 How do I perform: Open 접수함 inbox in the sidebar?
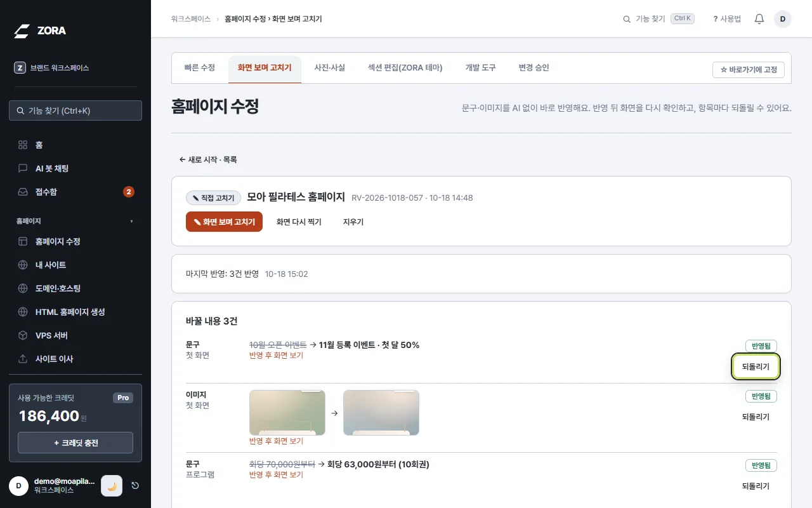(x=75, y=192)
